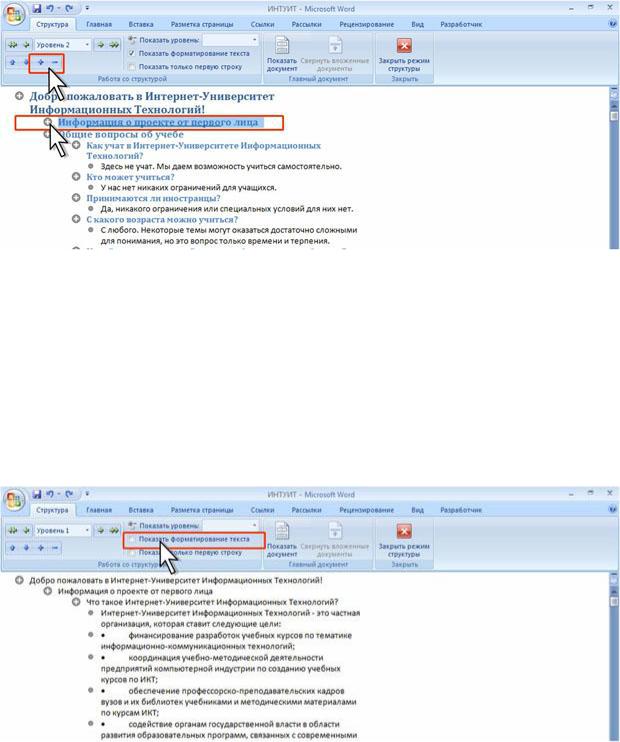Click line Здесь не учат. Мы даем возможность
620x742 pixels.
pyautogui.click(x=221, y=166)
